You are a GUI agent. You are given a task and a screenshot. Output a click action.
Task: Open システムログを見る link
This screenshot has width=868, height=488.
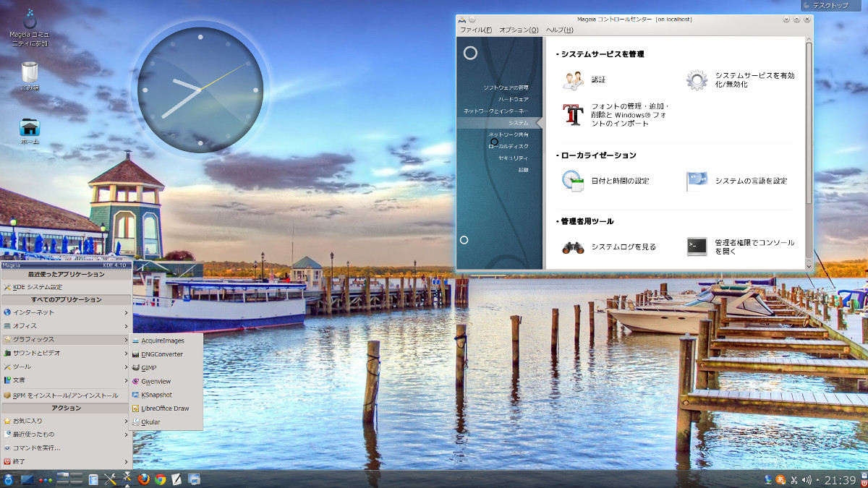point(624,247)
